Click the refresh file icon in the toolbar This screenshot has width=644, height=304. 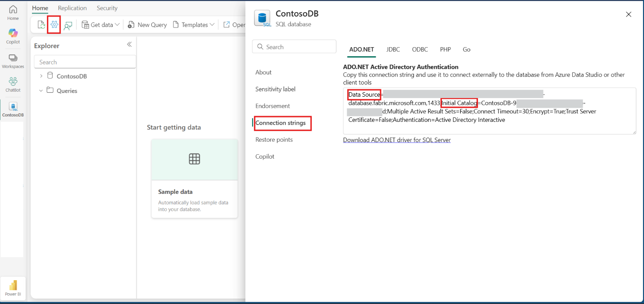tap(41, 25)
